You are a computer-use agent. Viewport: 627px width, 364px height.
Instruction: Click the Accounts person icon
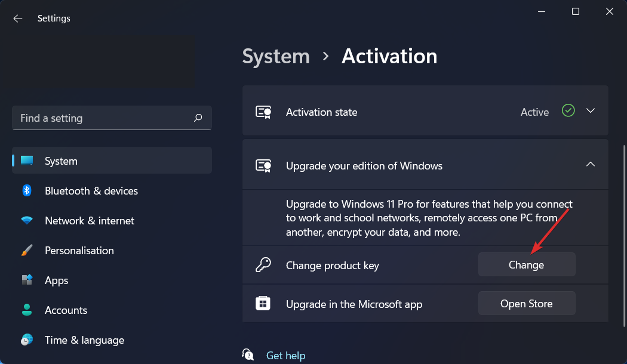point(27,310)
